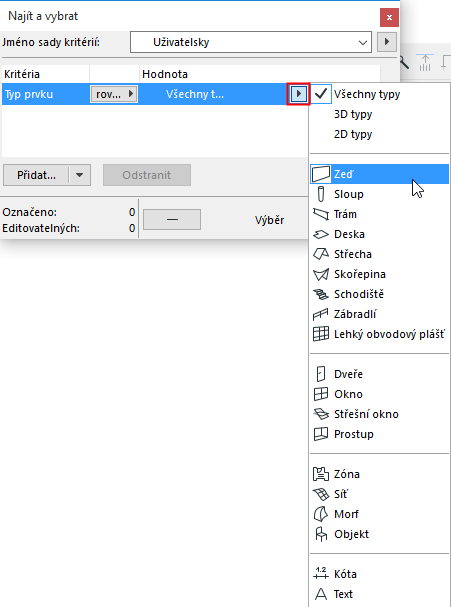Choose the Kóta dimension icon
Image resolution: width=451 pixels, height=607 pixels.
point(321,574)
